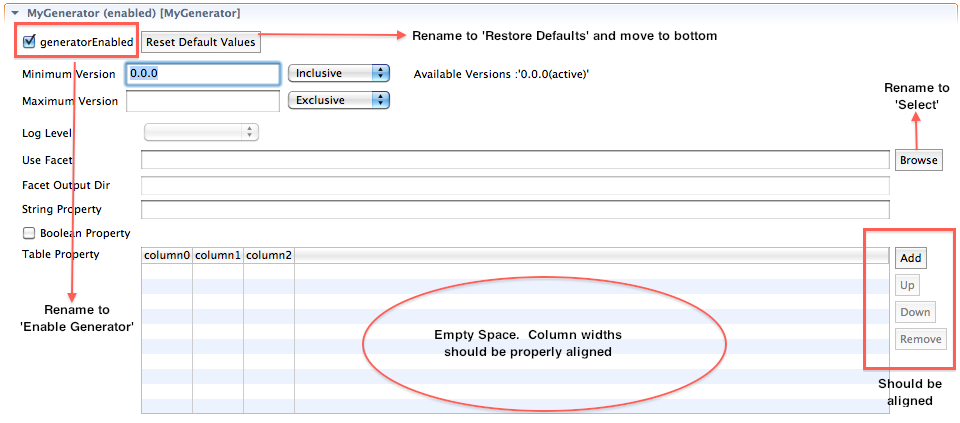Image resolution: width=960 pixels, height=423 pixels.
Task: Click the 'Minimum Version' label
Action: click(69, 74)
